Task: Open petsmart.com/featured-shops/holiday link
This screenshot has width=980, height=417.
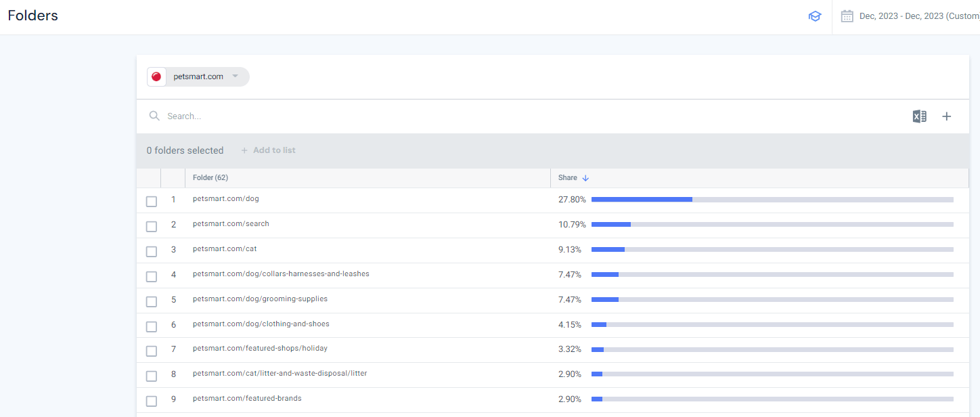Action: pyautogui.click(x=260, y=349)
